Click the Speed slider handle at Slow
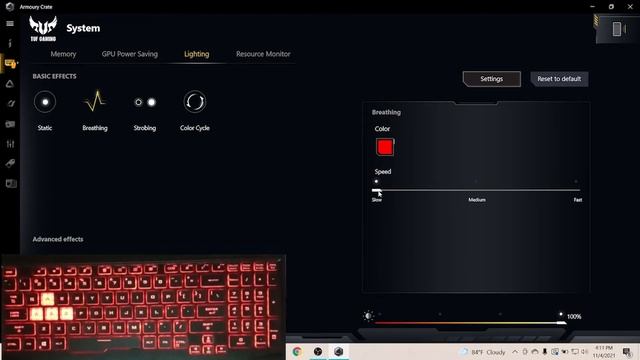Viewport: 640px width, 360px height. point(376,190)
